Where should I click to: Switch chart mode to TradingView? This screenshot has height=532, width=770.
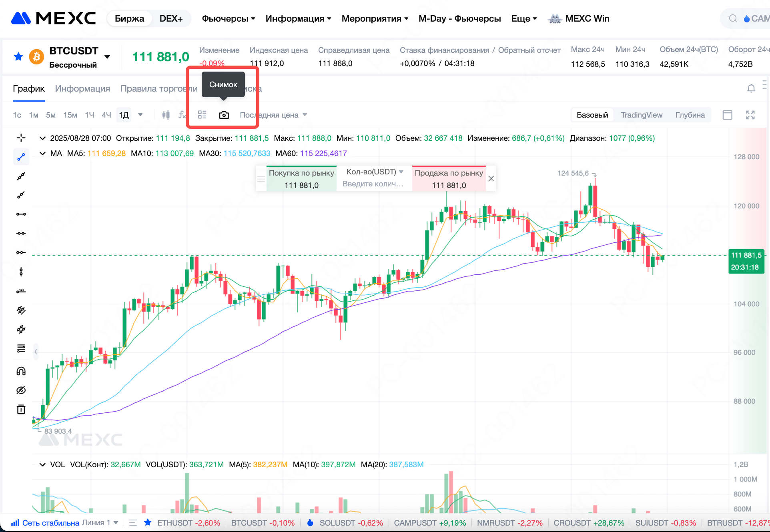pyautogui.click(x=641, y=115)
